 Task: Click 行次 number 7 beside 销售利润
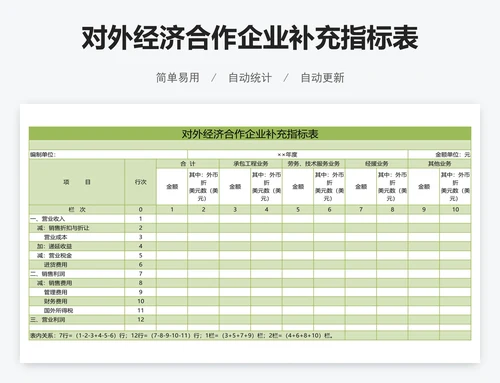pos(140,274)
